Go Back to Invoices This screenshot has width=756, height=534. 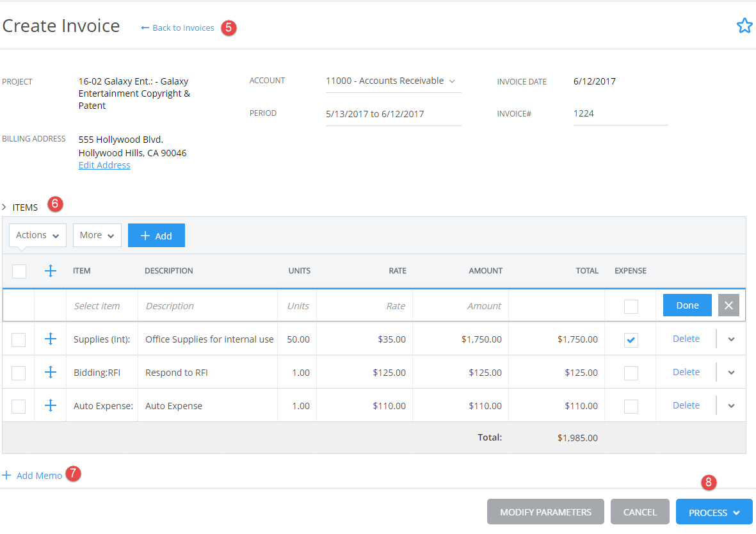177,28
